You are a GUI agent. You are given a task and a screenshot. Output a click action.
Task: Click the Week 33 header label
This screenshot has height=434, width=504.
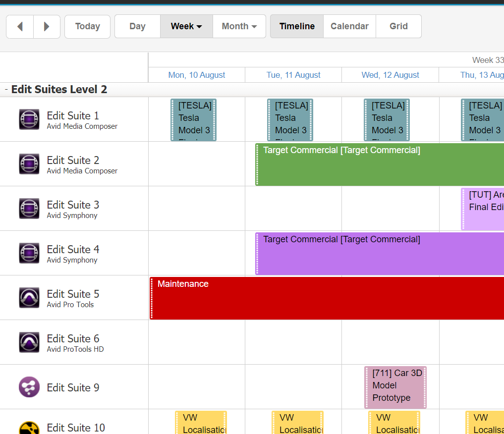488,60
